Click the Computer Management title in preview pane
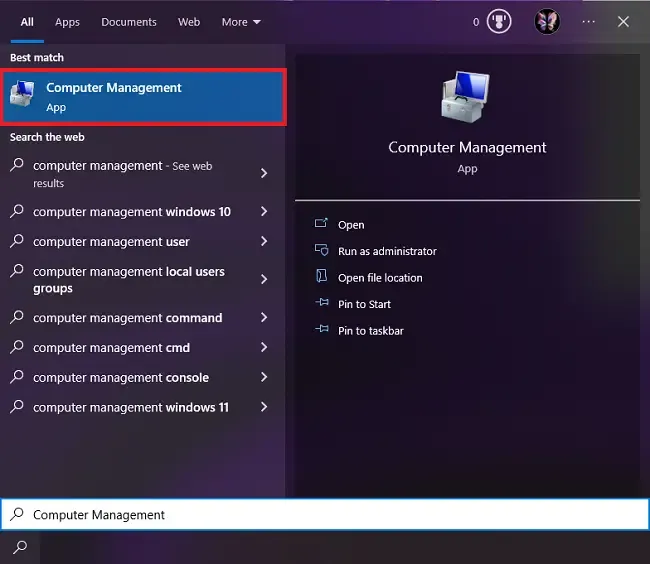The image size is (650, 564). tap(467, 148)
